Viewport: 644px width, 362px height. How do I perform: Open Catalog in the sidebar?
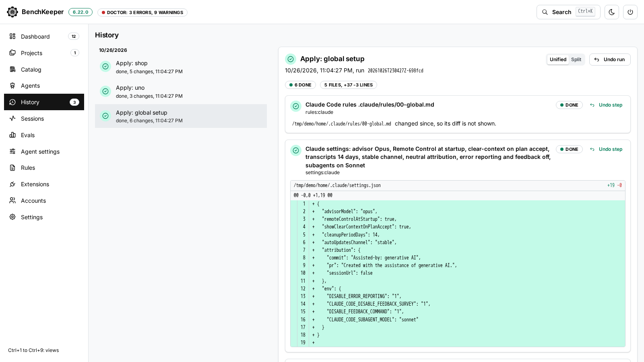coord(44,70)
